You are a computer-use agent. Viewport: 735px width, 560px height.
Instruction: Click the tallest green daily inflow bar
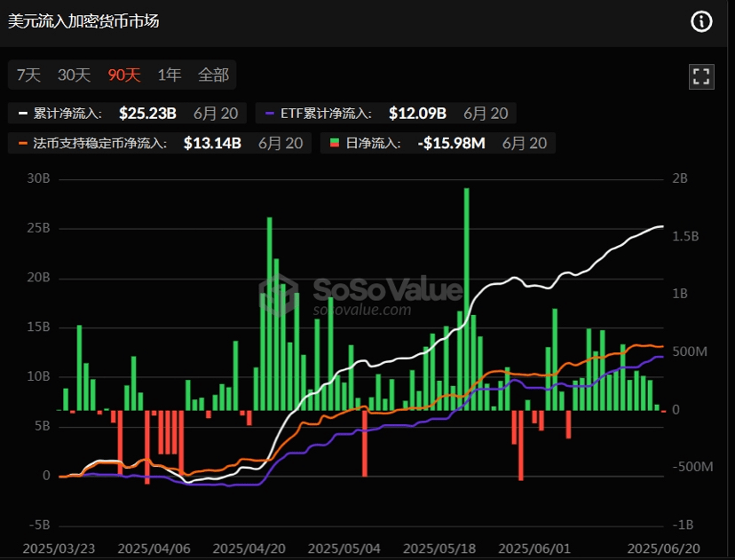tap(466, 299)
